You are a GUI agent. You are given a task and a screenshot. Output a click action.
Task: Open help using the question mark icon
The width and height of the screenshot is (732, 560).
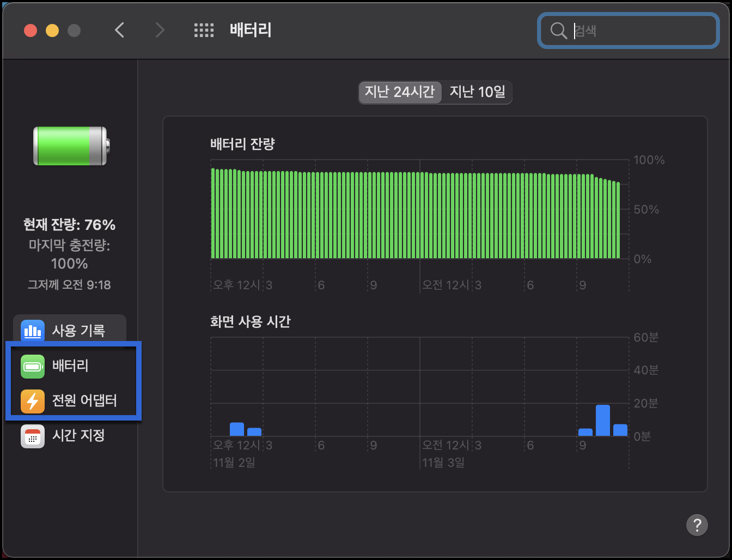(697, 525)
